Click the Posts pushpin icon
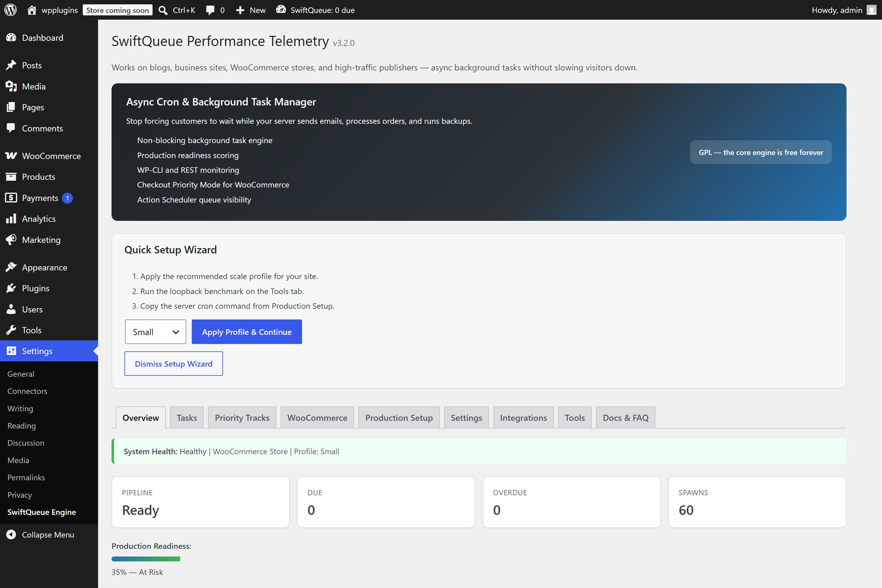 pyautogui.click(x=11, y=65)
